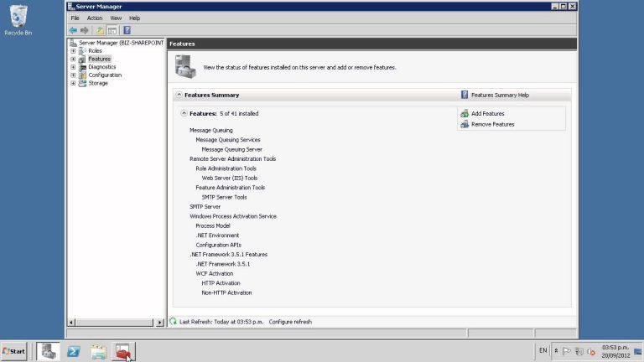Click the Add Features link
The image size is (644, 362).
pyautogui.click(x=487, y=114)
